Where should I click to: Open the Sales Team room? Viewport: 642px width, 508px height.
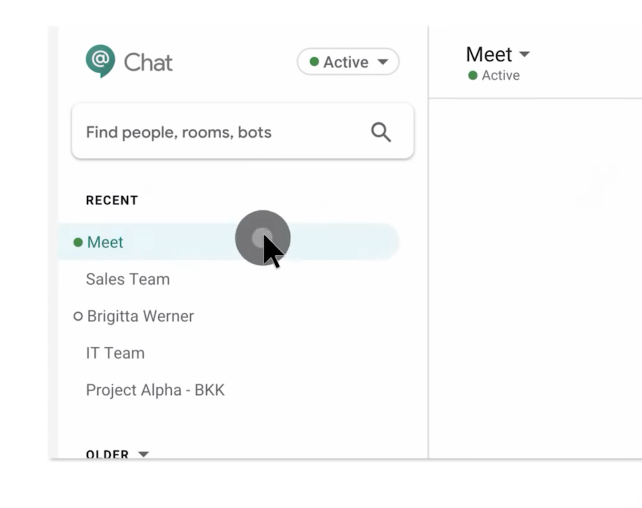(128, 279)
